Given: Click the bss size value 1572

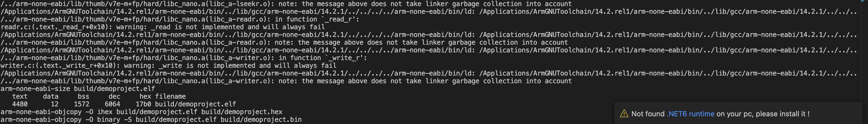Looking at the screenshot, I should 82,104.
